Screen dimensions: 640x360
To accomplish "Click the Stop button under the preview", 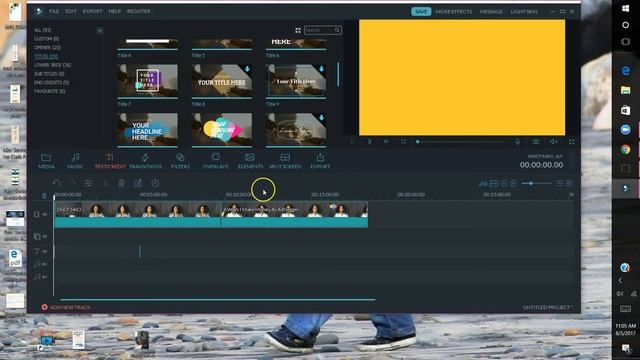I will click(403, 142).
